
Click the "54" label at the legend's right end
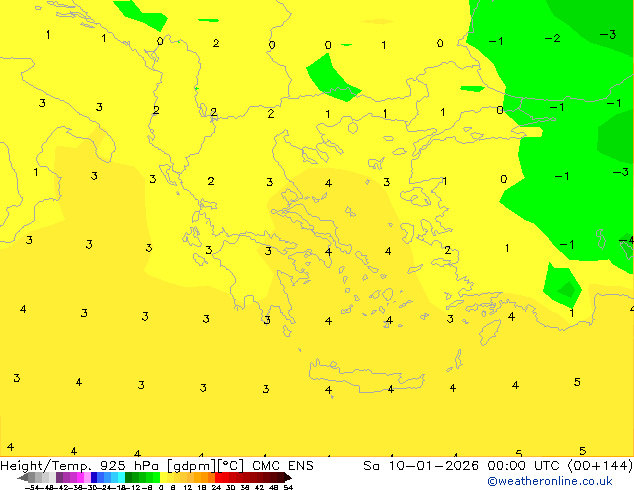tap(288, 488)
